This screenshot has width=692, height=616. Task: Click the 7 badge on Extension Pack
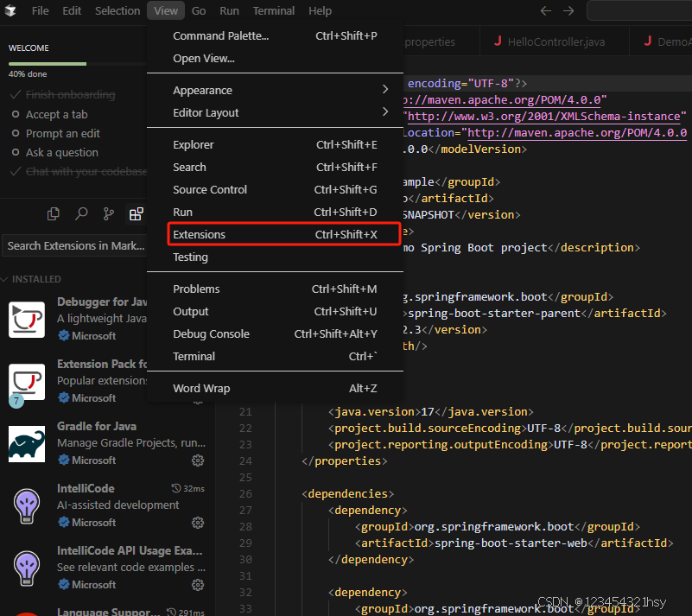16,401
